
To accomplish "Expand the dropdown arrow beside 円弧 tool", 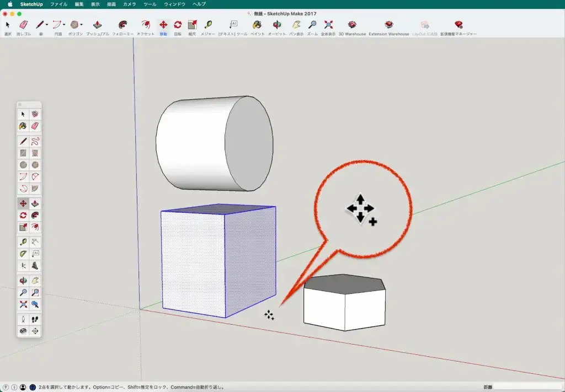I will click(64, 24).
